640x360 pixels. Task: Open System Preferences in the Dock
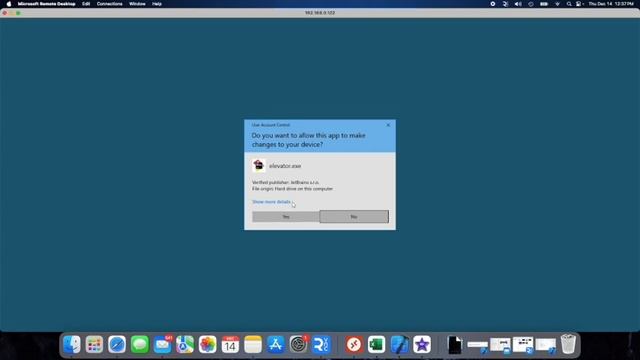[x=299, y=344]
